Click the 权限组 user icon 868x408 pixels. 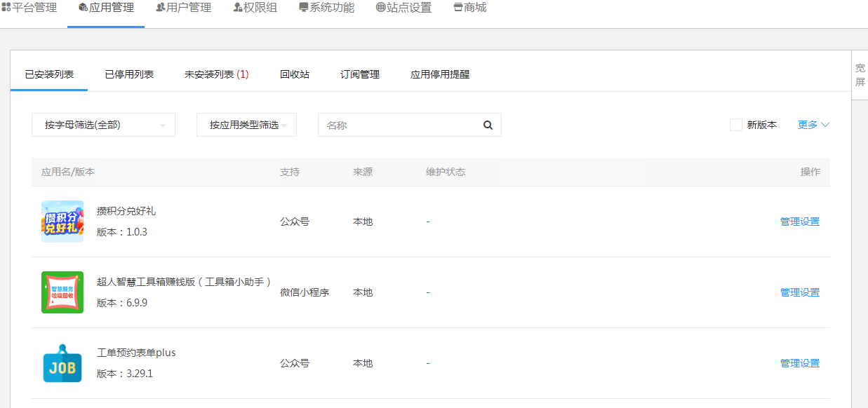[x=238, y=8]
